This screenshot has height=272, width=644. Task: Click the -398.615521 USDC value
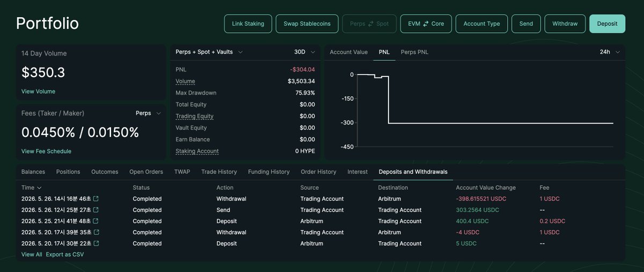tap(481, 199)
